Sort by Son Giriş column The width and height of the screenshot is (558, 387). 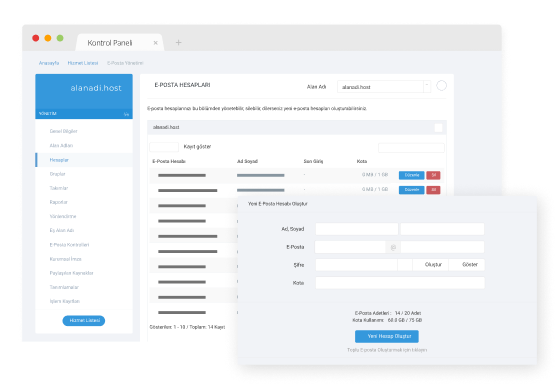313,161
